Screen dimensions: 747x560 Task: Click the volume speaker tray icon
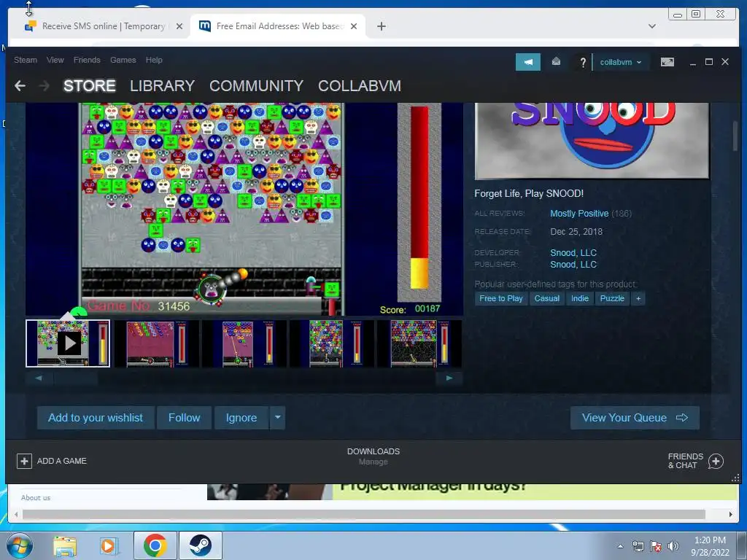[673, 546]
